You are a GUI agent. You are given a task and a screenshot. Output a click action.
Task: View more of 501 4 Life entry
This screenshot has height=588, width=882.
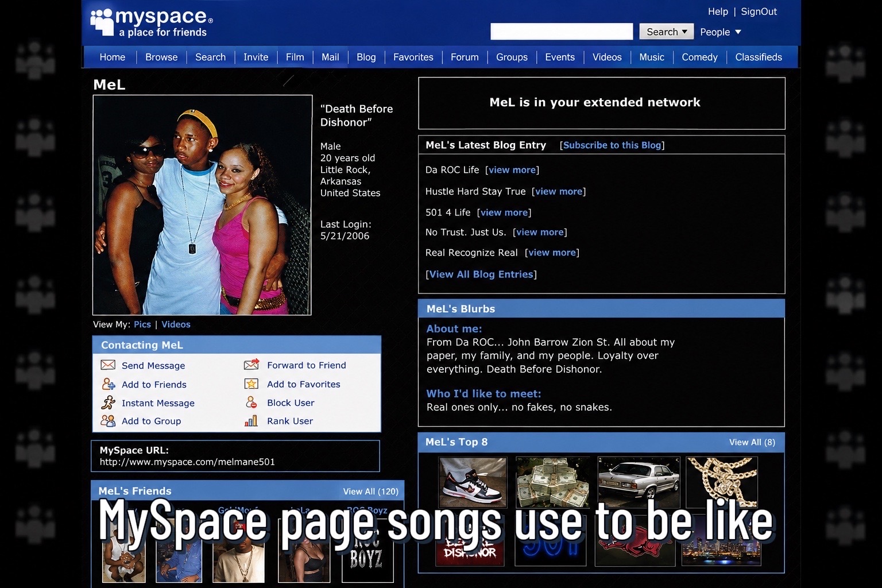(504, 212)
